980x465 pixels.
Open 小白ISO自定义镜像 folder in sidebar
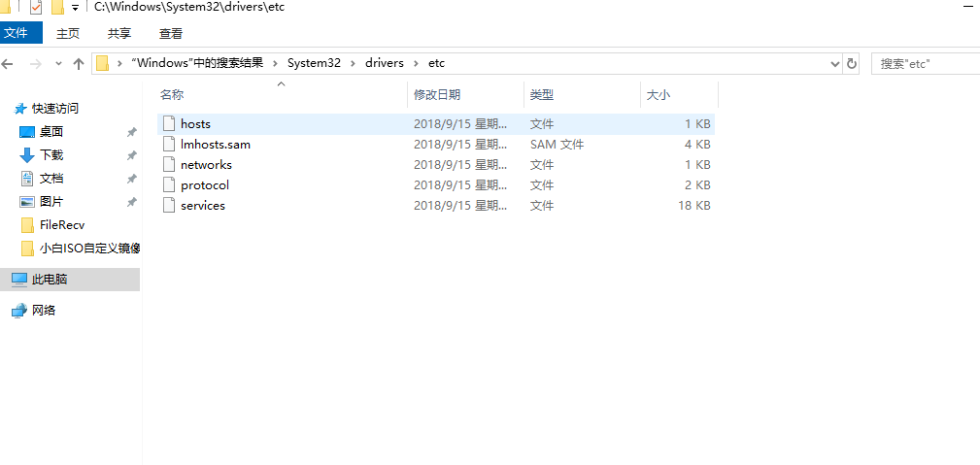click(89, 249)
